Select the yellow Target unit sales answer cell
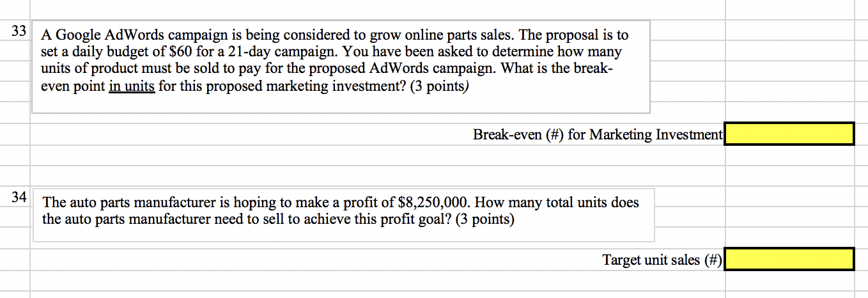This screenshot has height=298, width=868. (789, 260)
